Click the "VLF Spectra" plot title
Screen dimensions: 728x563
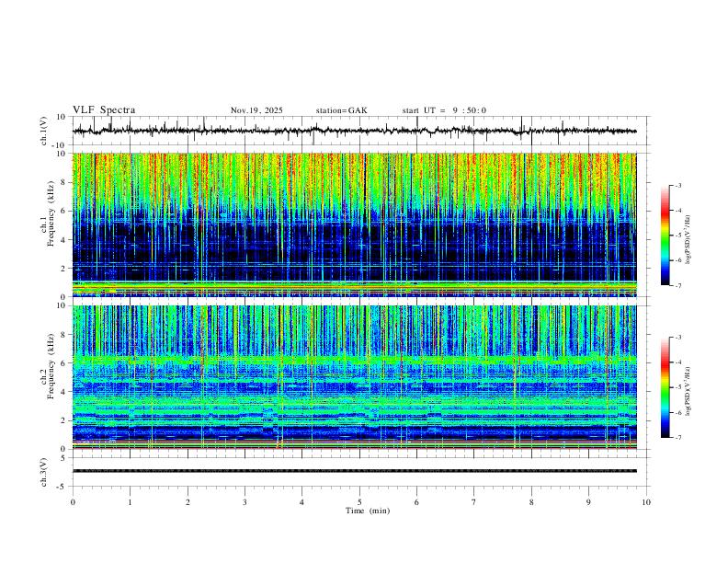click(x=104, y=110)
